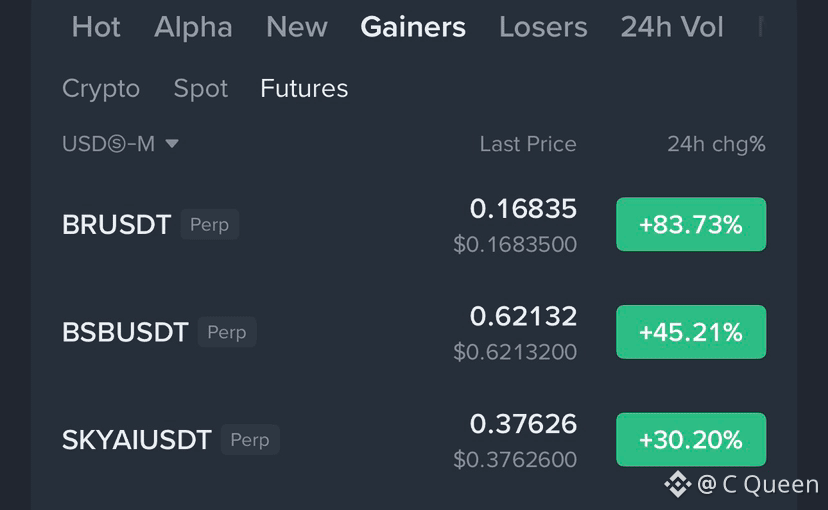
Task: Click the +83.73% change badge
Action: tap(691, 224)
